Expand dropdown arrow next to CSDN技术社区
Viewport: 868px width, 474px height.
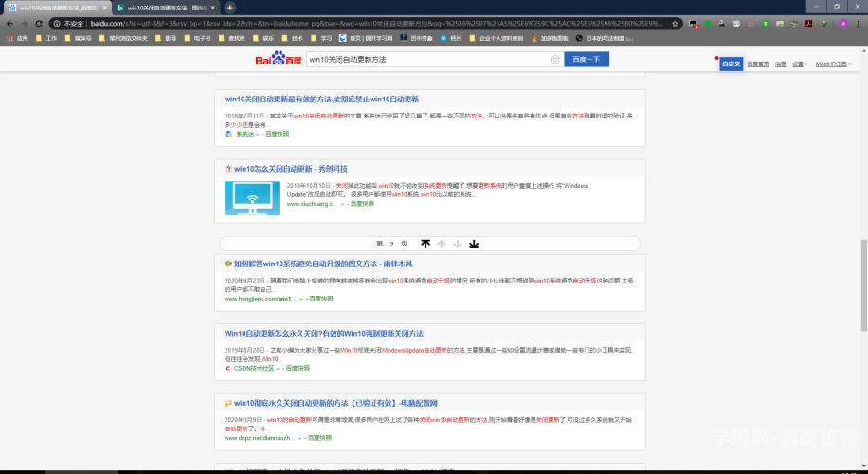(278, 369)
